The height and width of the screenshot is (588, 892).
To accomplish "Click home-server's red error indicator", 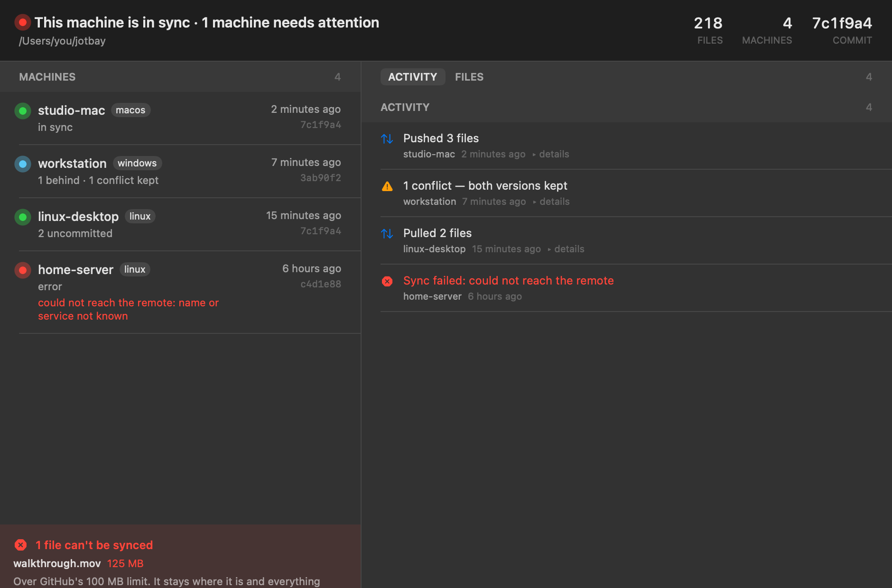I will [x=22, y=270].
